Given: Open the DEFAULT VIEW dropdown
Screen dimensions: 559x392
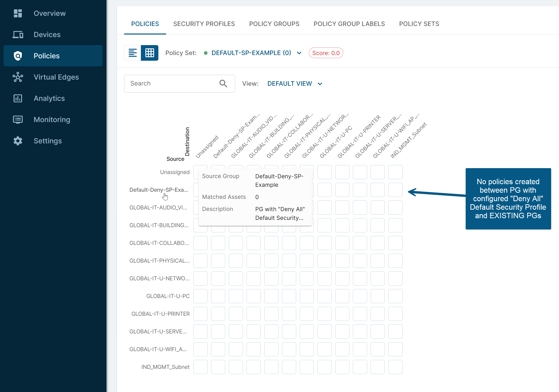Looking at the screenshot, I should click(x=290, y=84).
